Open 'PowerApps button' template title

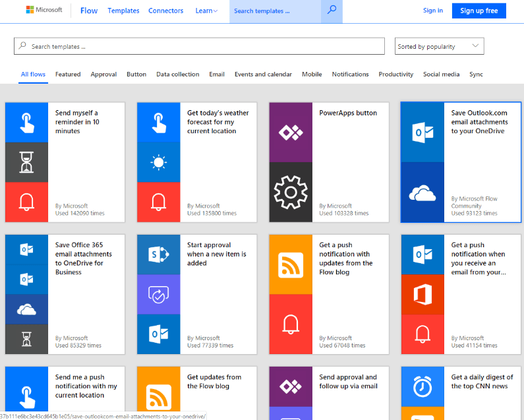[x=348, y=113]
